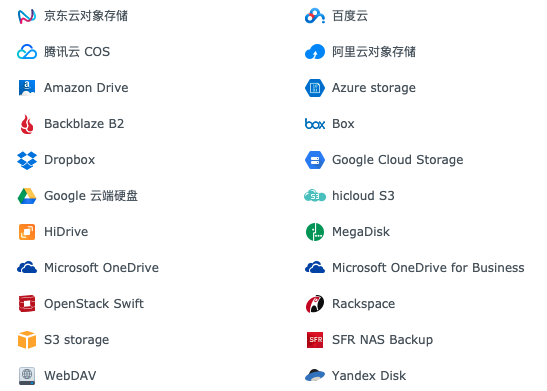Select the Azure storage hexagon icon
This screenshot has width=547, height=391.
coord(315,88)
